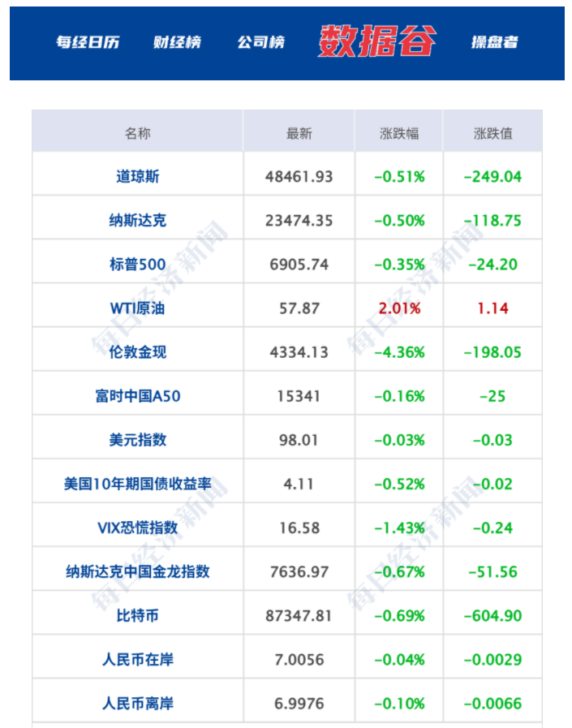
Task: Open the WTI原油 row link
Action: click(x=138, y=308)
